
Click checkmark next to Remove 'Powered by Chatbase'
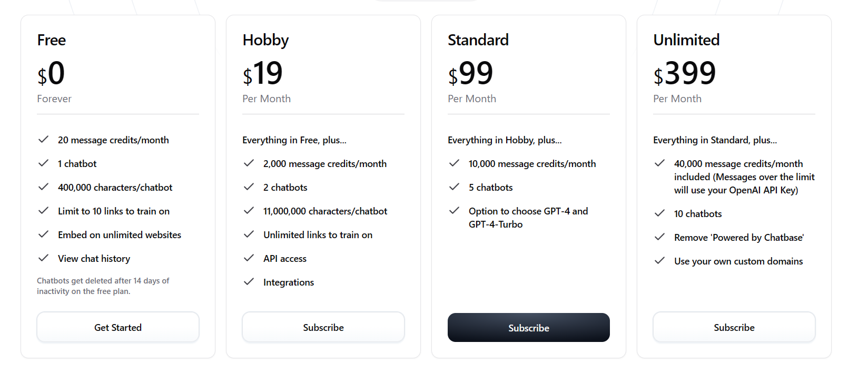point(659,237)
